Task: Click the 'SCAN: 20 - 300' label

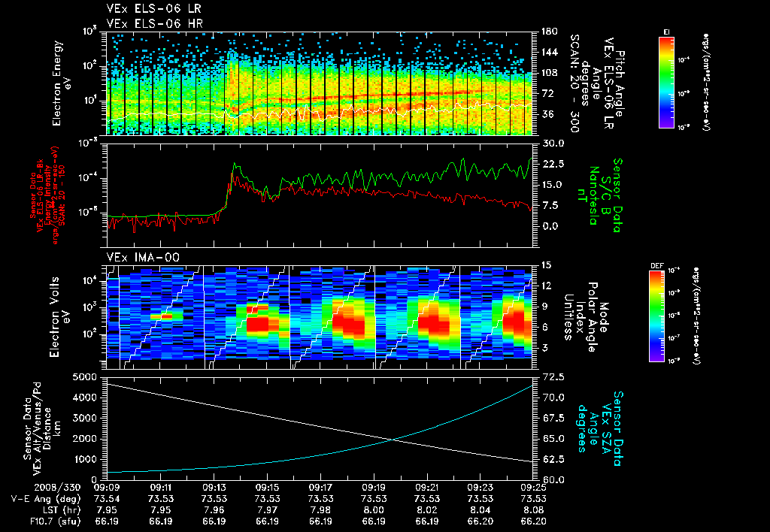Action: click(574, 83)
